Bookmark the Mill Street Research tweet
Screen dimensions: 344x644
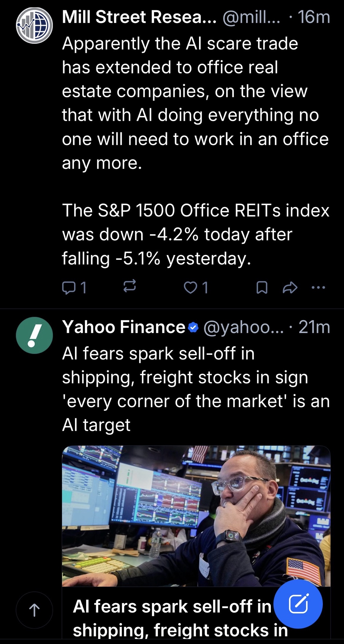tap(262, 287)
